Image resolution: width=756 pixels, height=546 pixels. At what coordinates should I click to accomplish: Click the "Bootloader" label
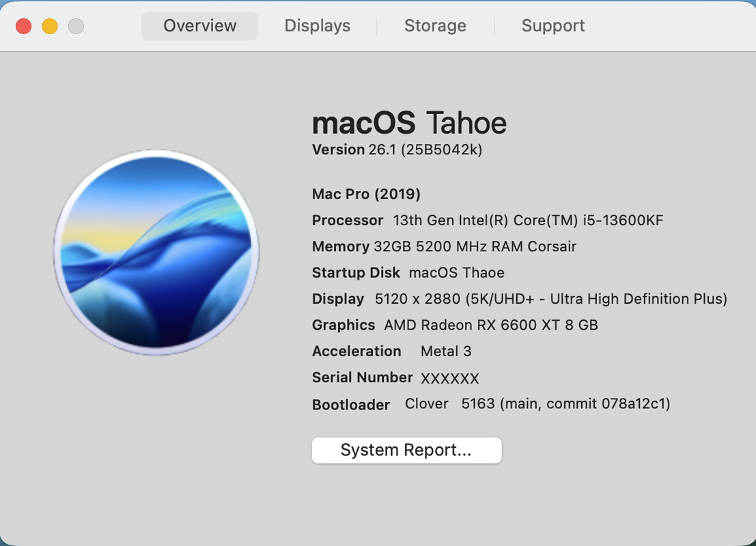(350, 405)
